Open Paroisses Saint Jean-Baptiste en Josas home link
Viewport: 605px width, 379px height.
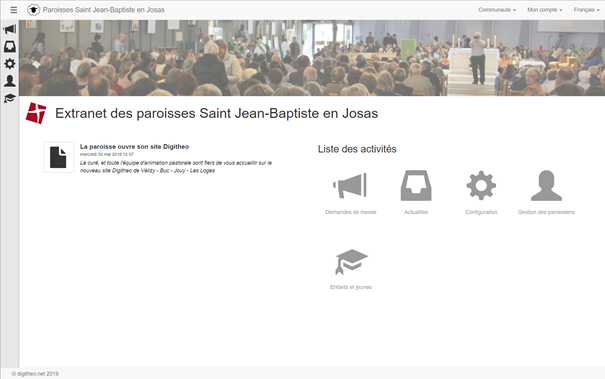103,10
